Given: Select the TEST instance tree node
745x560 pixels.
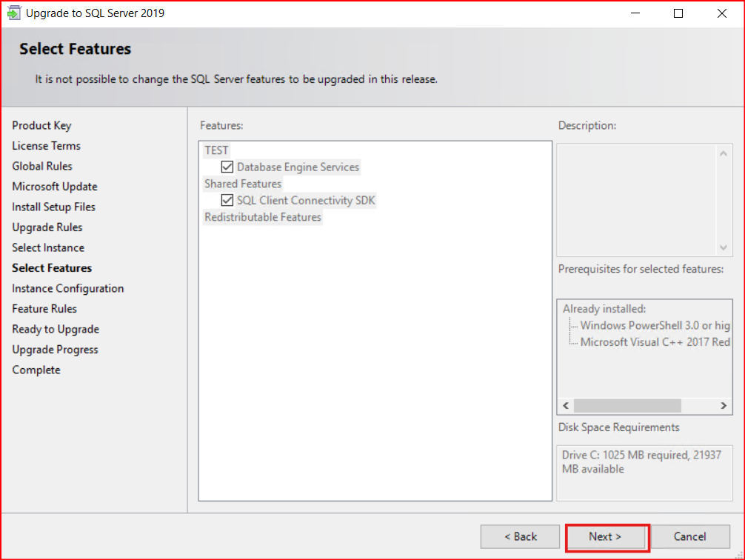Looking at the screenshot, I should 216,150.
